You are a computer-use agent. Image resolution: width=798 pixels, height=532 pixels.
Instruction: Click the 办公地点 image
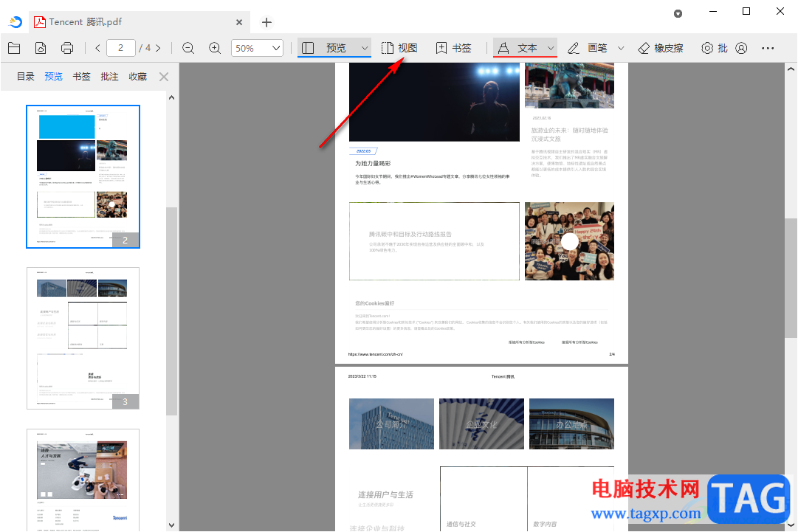pos(571,424)
